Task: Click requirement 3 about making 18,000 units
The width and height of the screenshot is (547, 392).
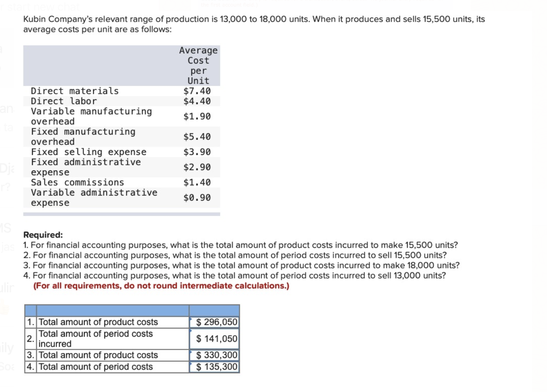Action: [x=241, y=265]
